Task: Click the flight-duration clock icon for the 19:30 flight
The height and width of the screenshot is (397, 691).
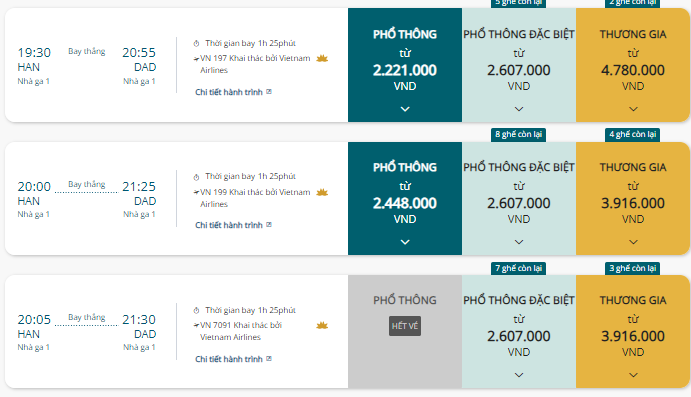Action: [196, 43]
